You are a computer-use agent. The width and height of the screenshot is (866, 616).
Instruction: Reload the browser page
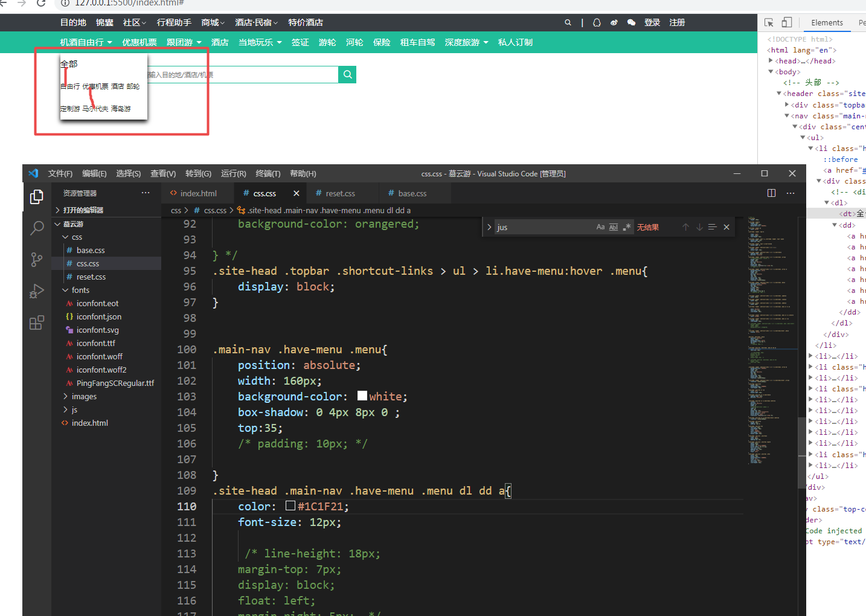(41, 3)
